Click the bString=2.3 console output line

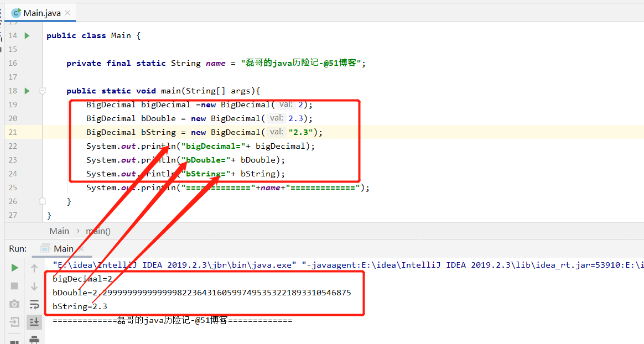80,306
